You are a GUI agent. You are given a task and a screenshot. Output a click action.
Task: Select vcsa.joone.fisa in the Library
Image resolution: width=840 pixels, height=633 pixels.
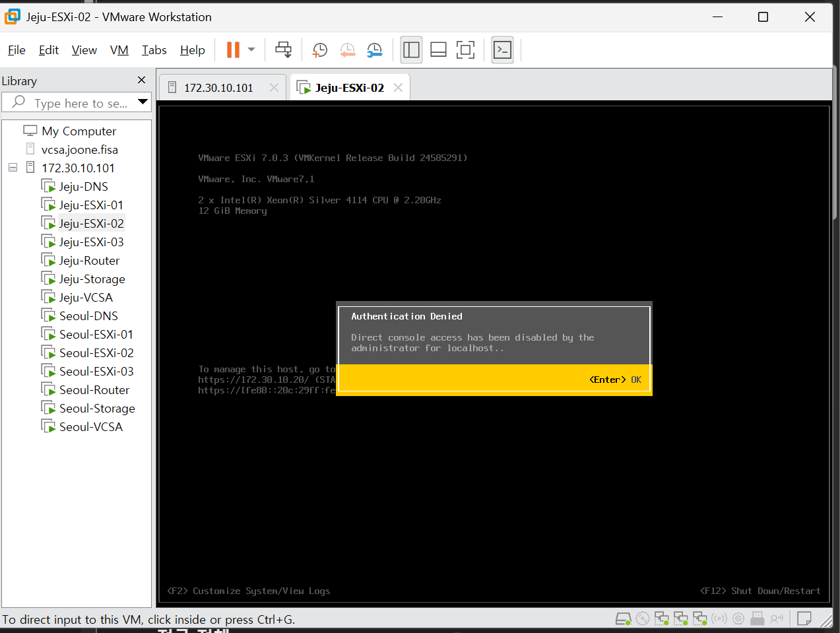[80, 150]
